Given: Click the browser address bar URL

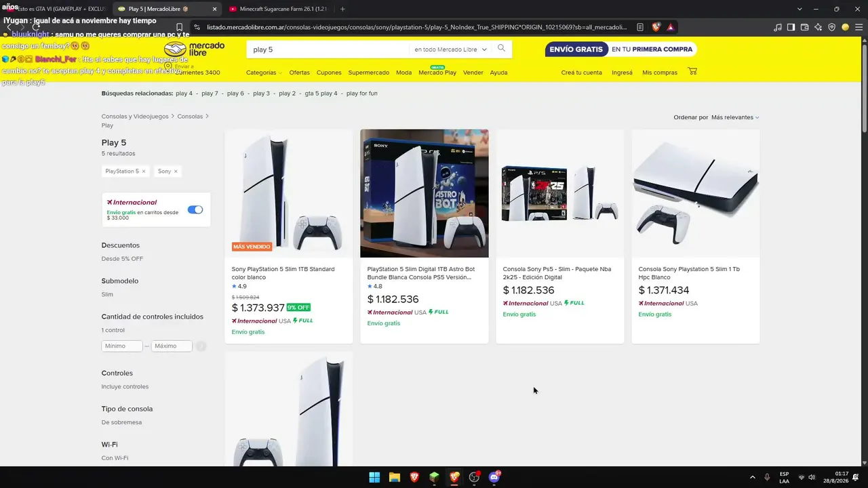Looking at the screenshot, I should coord(417,27).
